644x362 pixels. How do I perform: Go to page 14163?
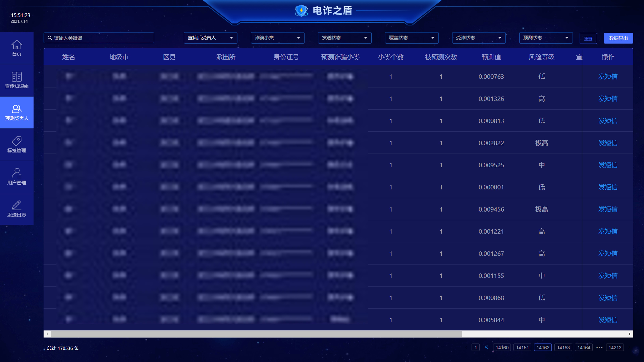point(563,347)
